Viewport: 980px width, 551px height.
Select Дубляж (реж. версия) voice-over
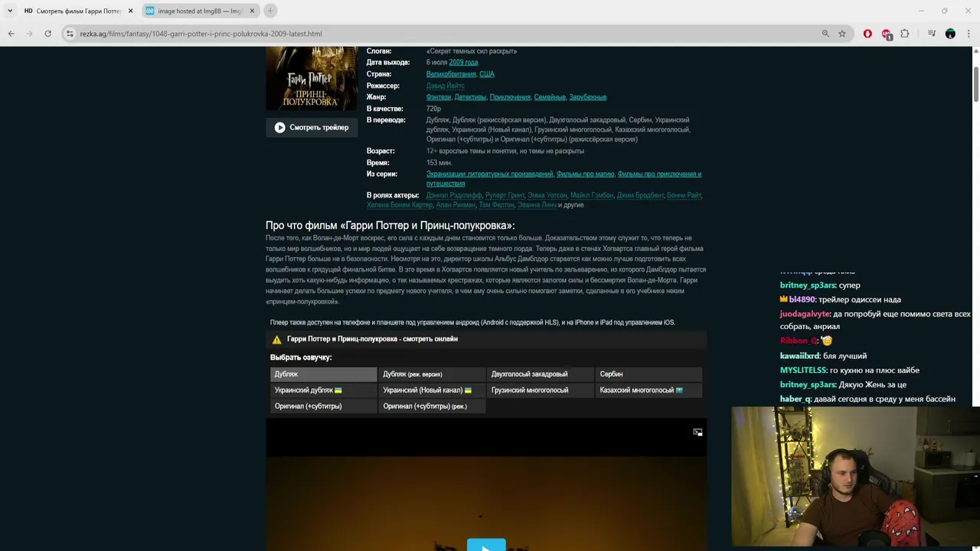click(432, 374)
